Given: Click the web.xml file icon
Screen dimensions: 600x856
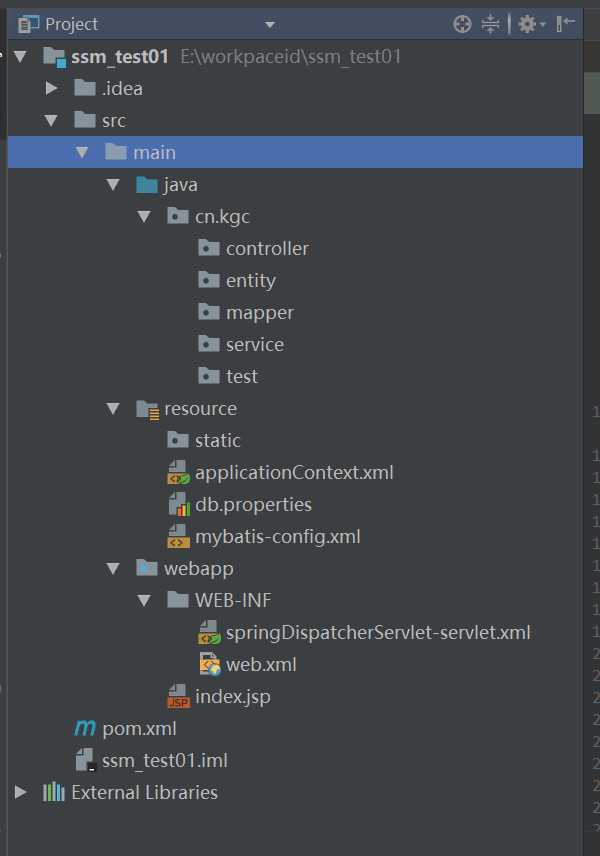Looking at the screenshot, I should (x=210, y=664).
